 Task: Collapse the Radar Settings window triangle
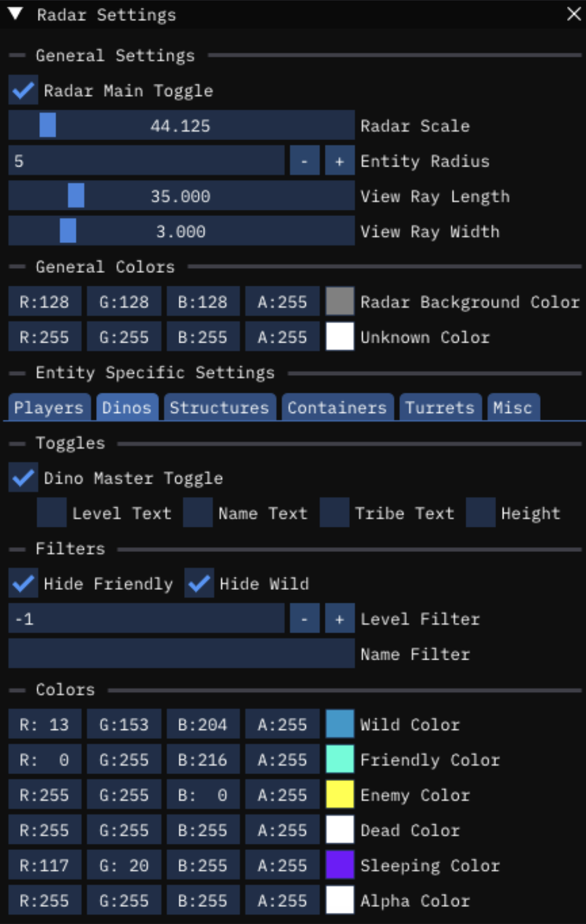16,14
